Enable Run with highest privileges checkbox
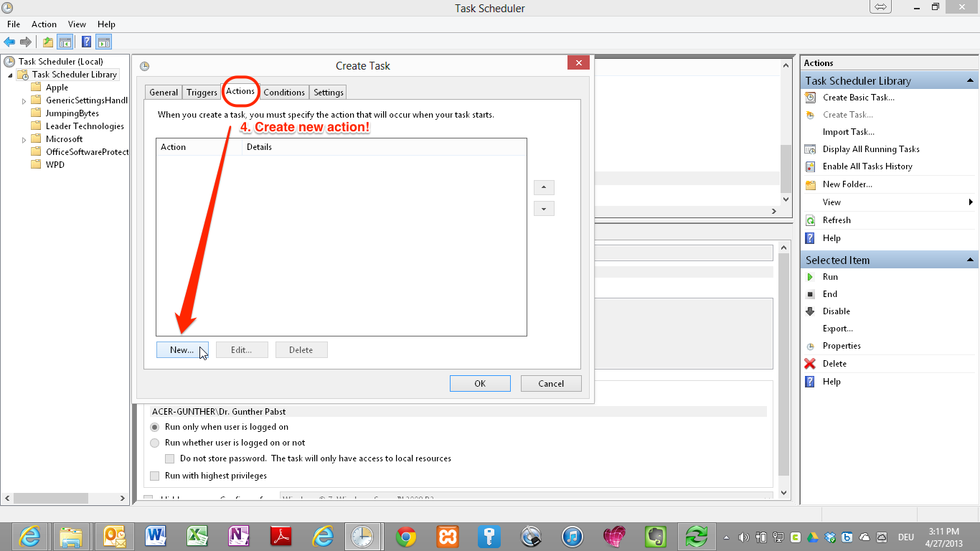 pyautogui.click(x=154, y=476)
